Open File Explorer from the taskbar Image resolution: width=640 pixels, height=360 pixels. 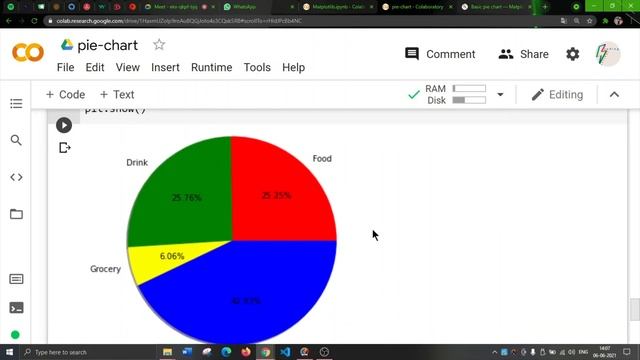[x=167, y=352]
